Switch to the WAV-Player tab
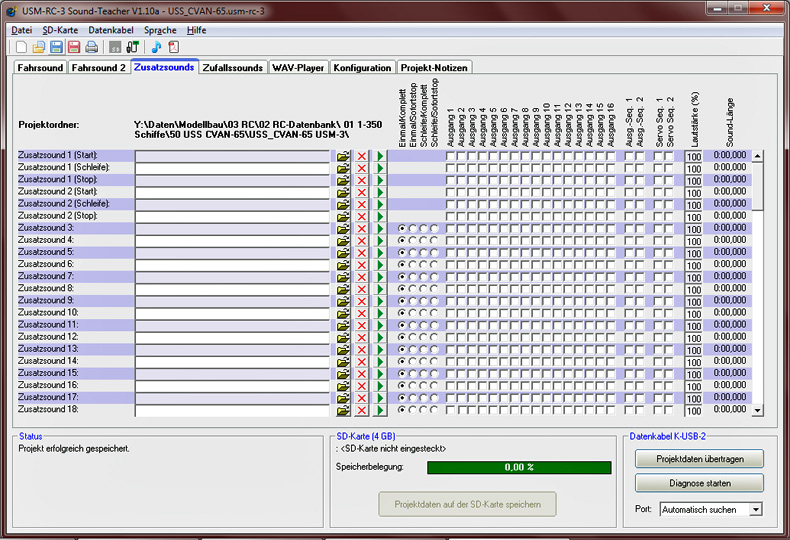This screenshot has height=540, width=790. click(298, 68)
